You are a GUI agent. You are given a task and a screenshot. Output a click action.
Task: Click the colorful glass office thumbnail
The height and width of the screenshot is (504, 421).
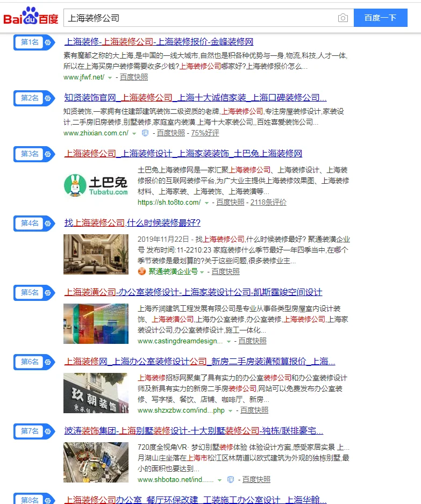point(96,323)
